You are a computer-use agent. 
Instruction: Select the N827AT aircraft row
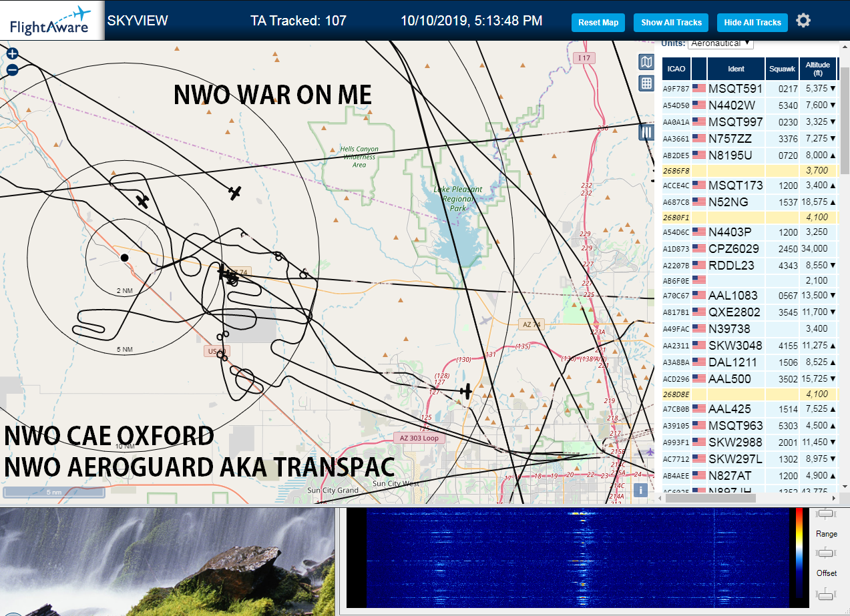click(x=749, y=475)
